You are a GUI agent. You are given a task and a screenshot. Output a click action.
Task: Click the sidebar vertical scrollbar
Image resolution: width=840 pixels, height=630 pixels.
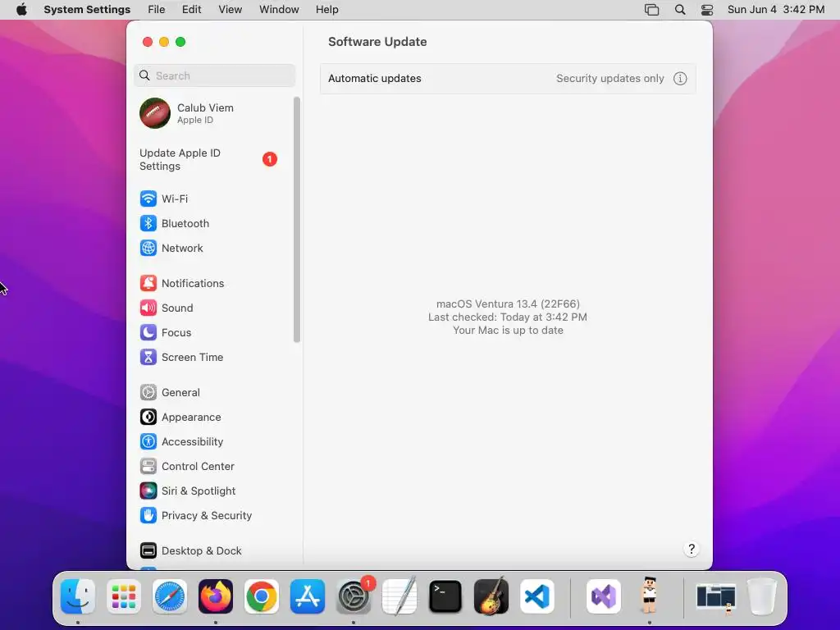pos(297,220)
